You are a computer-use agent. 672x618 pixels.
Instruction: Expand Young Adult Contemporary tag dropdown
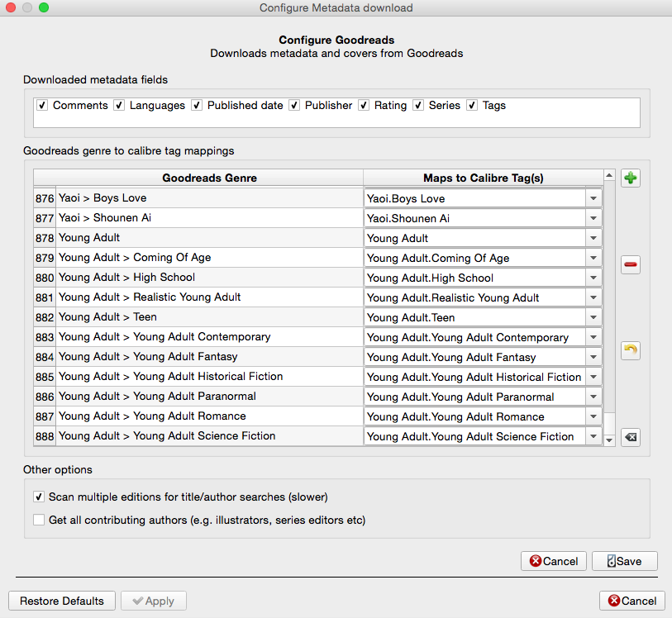click(593, 337)
